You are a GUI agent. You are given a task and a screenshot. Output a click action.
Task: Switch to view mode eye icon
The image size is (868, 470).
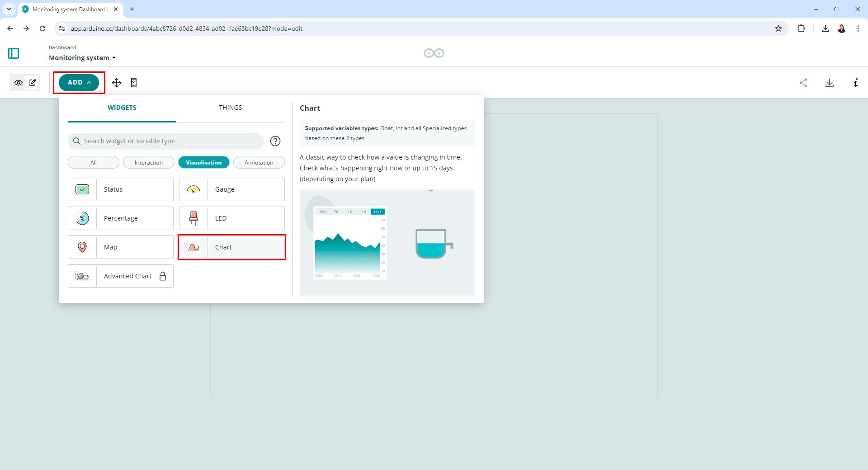tap(19, 83)
